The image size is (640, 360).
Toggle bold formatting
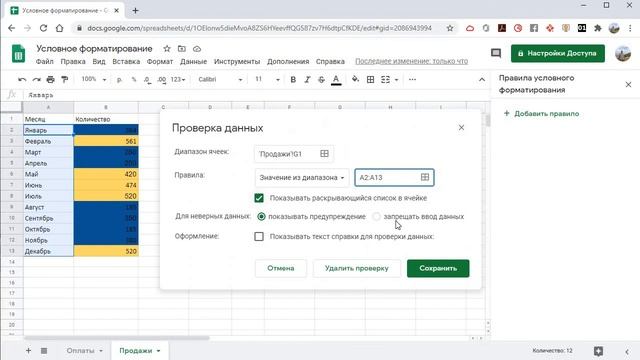click(293, 80)
